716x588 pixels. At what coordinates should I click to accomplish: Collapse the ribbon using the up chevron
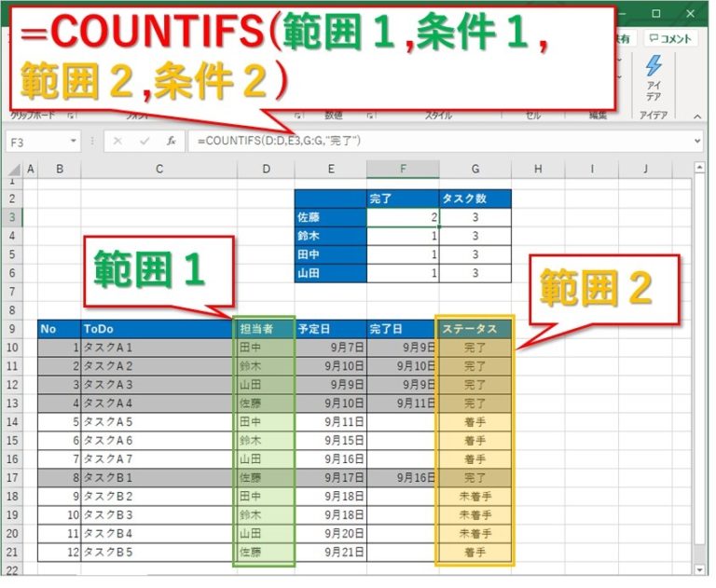click(697, 116)
